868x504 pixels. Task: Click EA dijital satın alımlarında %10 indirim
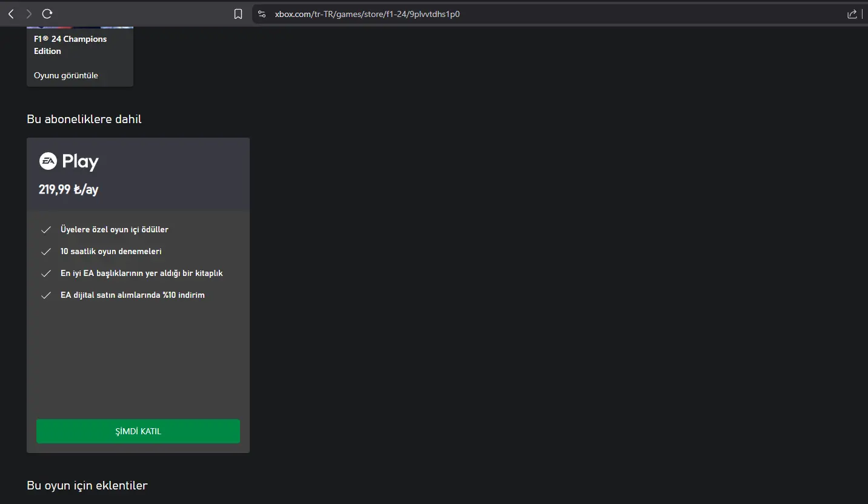coord(133,295)
